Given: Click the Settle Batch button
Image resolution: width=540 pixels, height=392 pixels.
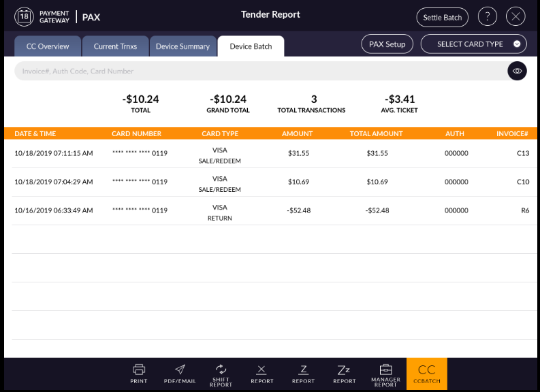Looking at the screenshot, I should click(443, 17).
